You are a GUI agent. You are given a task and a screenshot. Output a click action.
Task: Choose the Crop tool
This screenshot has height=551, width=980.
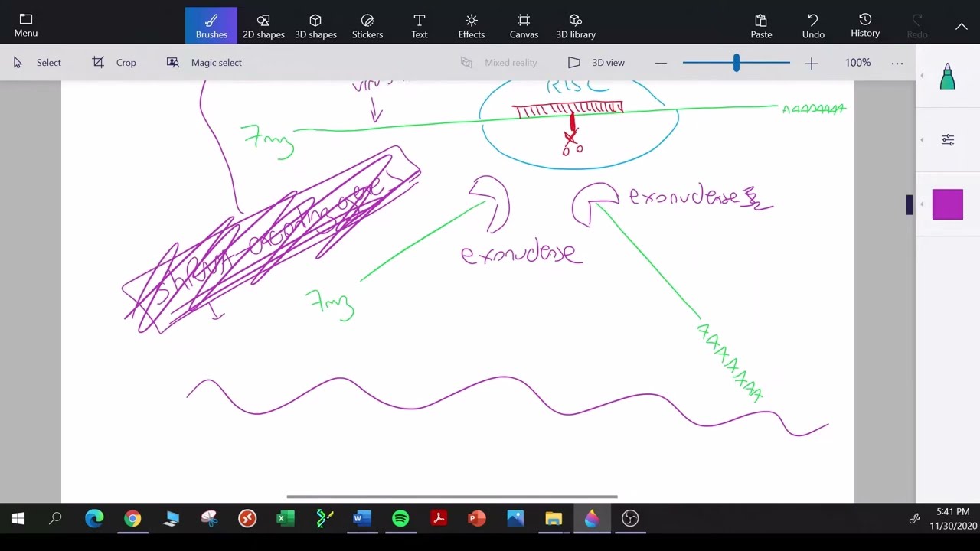pyautogui.click(x=113, y=63)
